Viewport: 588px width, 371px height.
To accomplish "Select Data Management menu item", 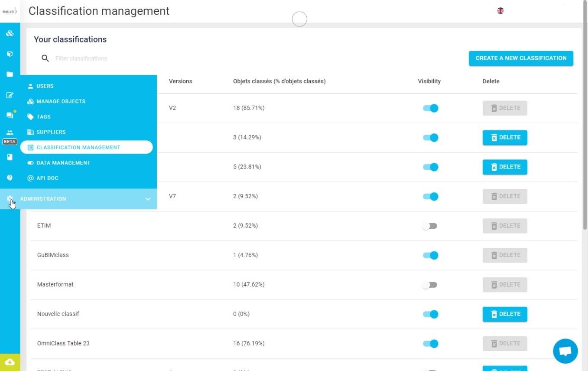I will pos(63,163).
